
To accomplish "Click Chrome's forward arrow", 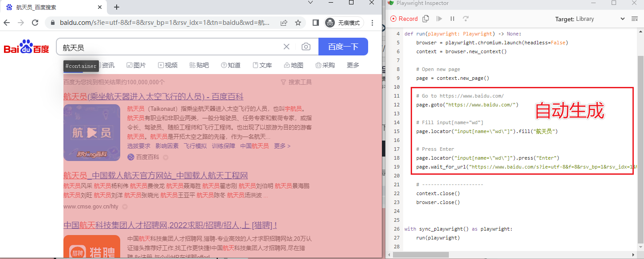I will point(20,23).
